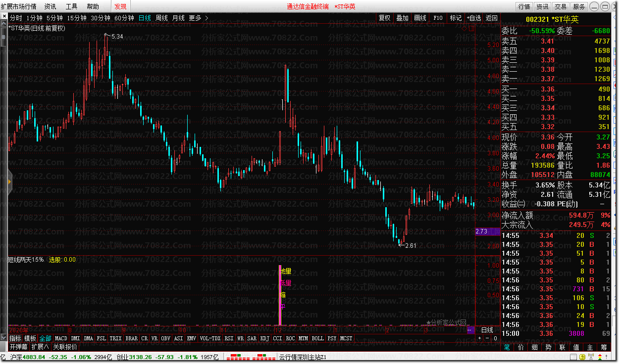Viewport: 620px width, 364px height.
Task: Apply the TRIX indicator
Action: click(115, 338)
